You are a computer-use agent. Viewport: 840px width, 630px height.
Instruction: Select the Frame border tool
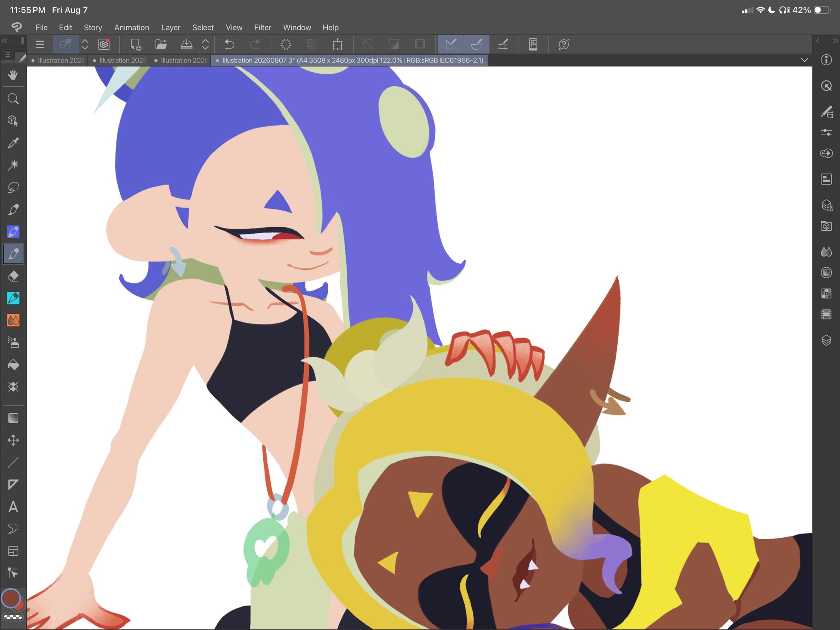point(13,551)
